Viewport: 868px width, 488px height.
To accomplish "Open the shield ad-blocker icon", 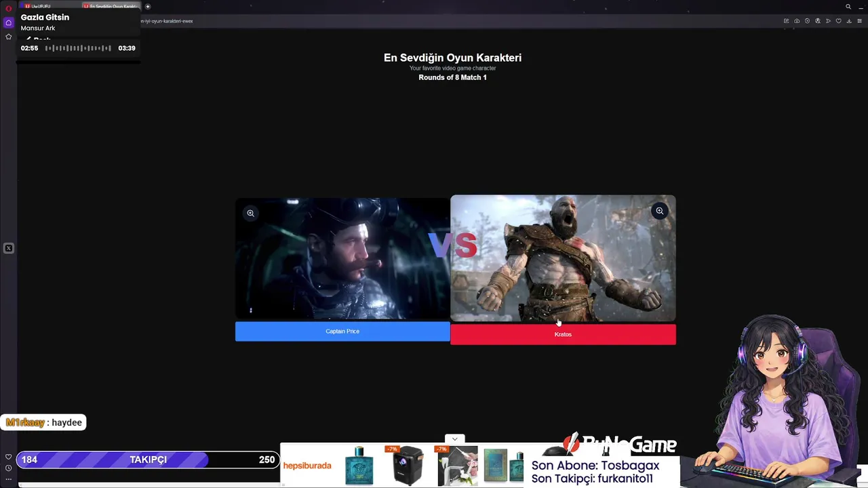I will point(807,21).
